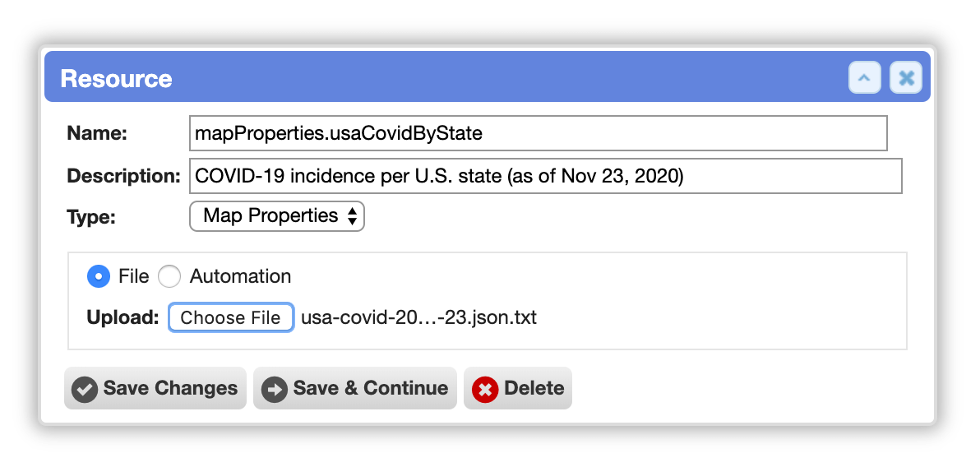Click the Upload: field label
Image resolution: width=980 pixels, height=467 pixels.
[x=123, y=317]
